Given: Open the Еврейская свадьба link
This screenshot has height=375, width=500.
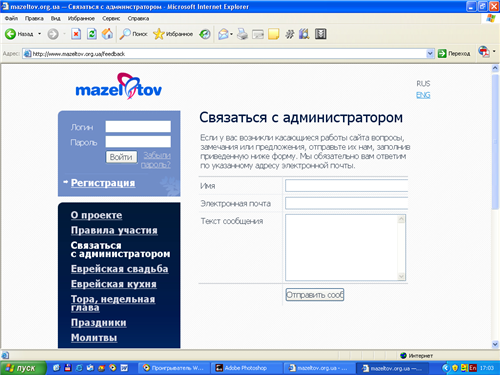Looking at the screenshot, I should pyautogui.click(x=119, y=269).
